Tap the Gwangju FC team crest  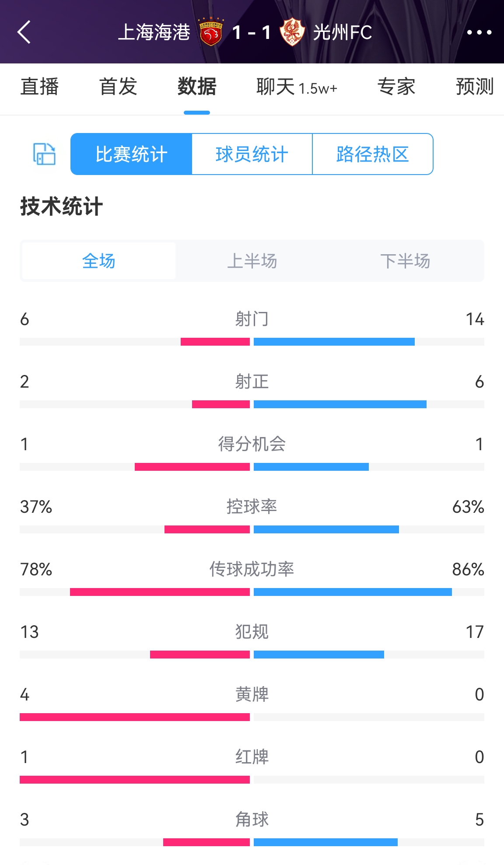coord(292,32)
